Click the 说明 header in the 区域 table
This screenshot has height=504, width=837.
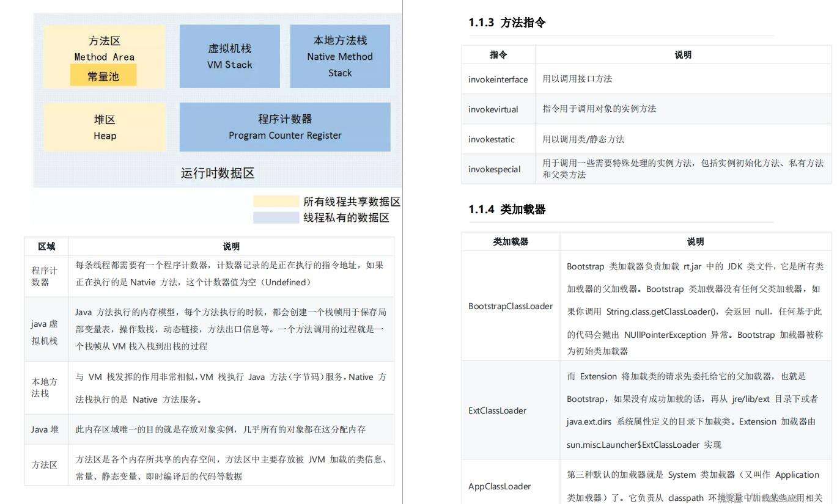coord(231,246)
